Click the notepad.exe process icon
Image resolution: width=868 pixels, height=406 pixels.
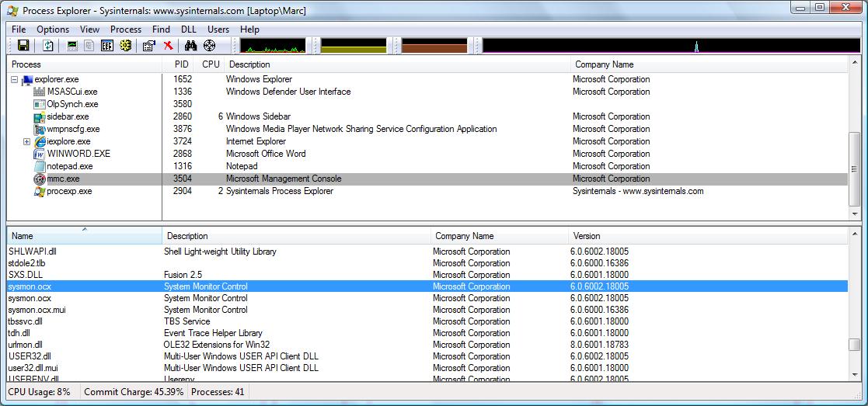point(40,166)
